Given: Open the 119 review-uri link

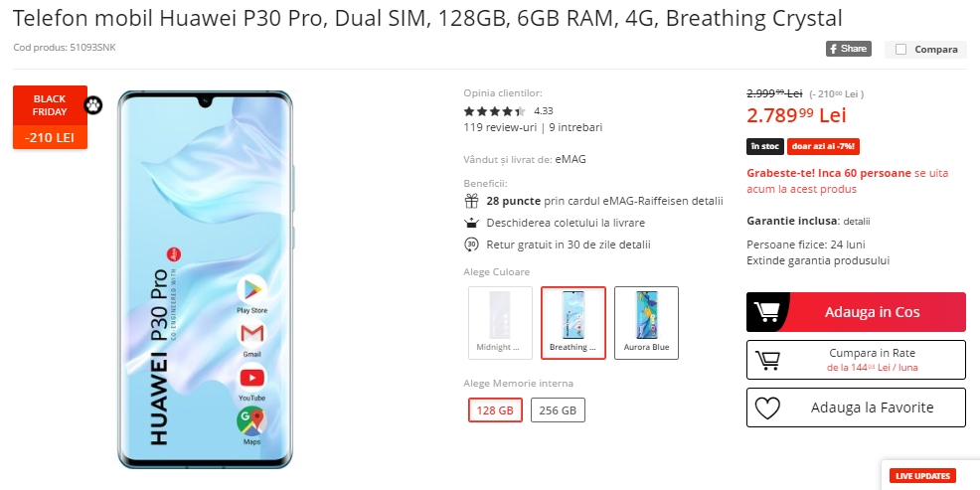Looking at the screenshot, I should click(500, 127).
